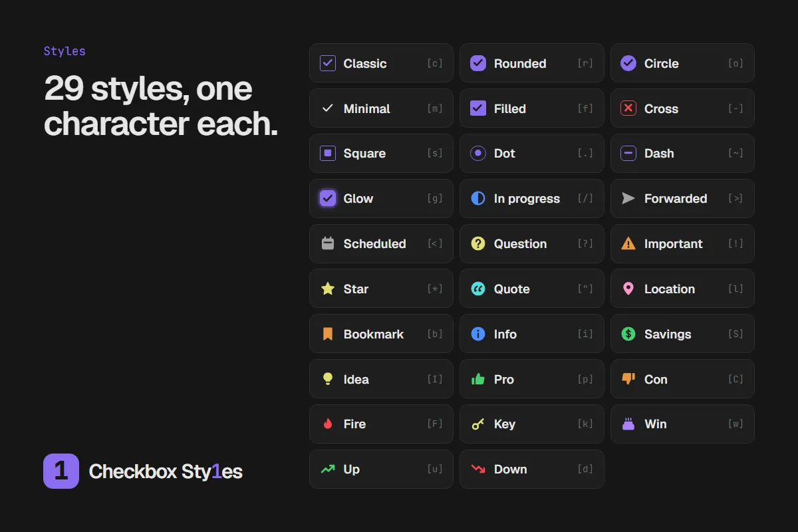Screen dimensions: 798x532
Task: Click the Classic label text
Action: click(x=365, y=64)
